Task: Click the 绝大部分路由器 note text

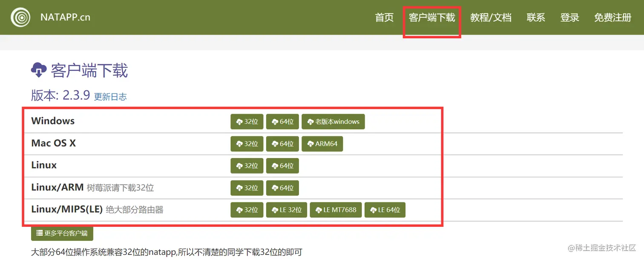Action: [x=135, y=210]
